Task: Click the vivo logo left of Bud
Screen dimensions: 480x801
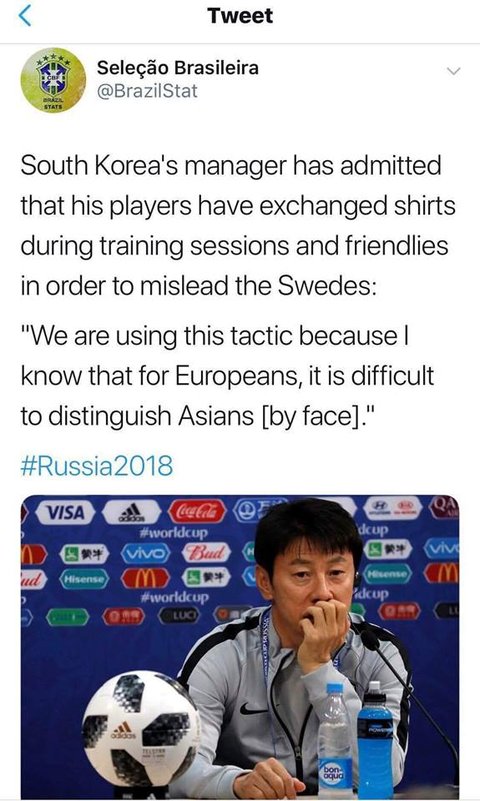Action: (146, 552)
